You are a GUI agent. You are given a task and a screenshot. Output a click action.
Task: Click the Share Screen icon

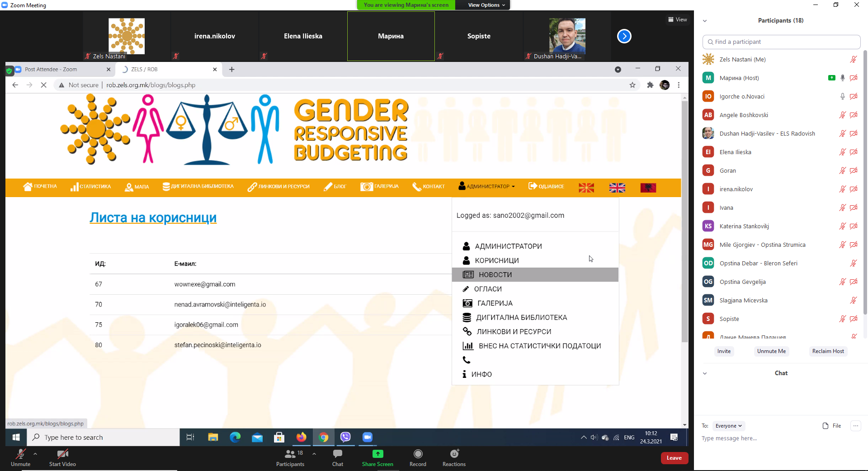click(377, 454)
